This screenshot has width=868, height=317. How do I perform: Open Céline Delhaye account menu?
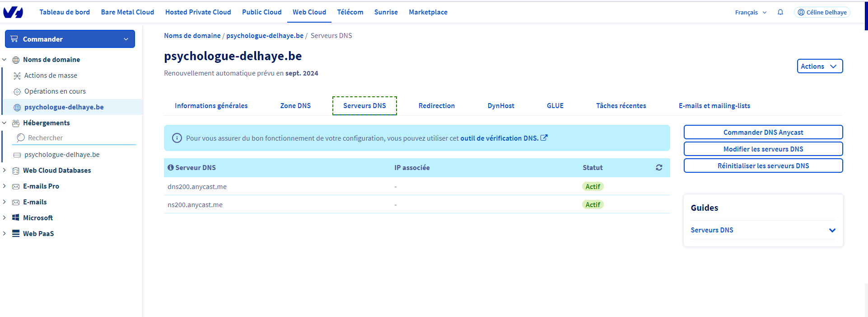(822, 12)
